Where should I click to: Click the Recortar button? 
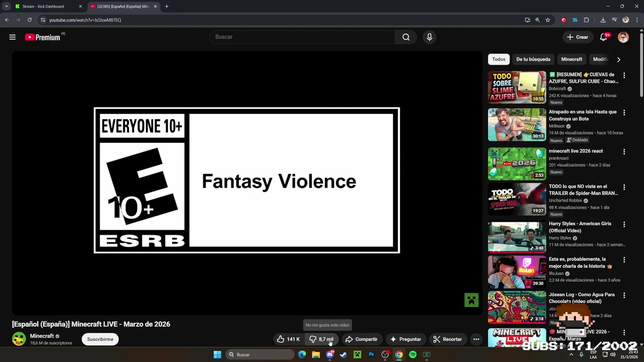pyautogui.click(x=448, y=339)
